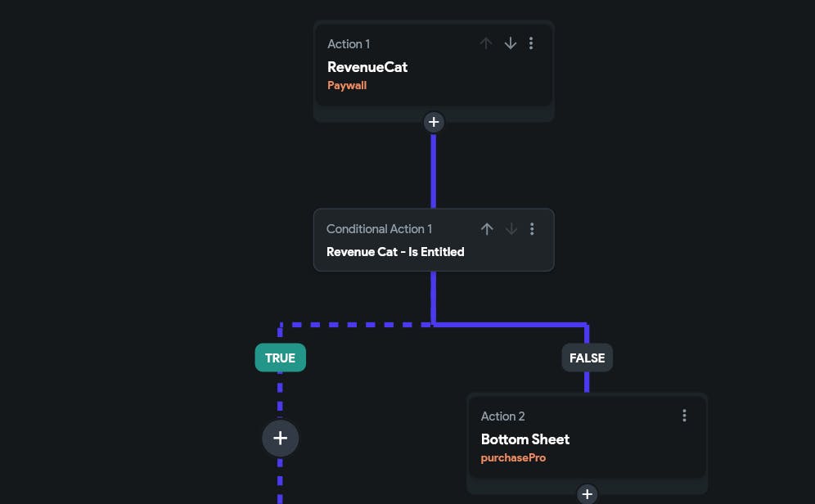Select the RevenueCat action title
Screen dimensions: 815x504
tap(367, 67)
